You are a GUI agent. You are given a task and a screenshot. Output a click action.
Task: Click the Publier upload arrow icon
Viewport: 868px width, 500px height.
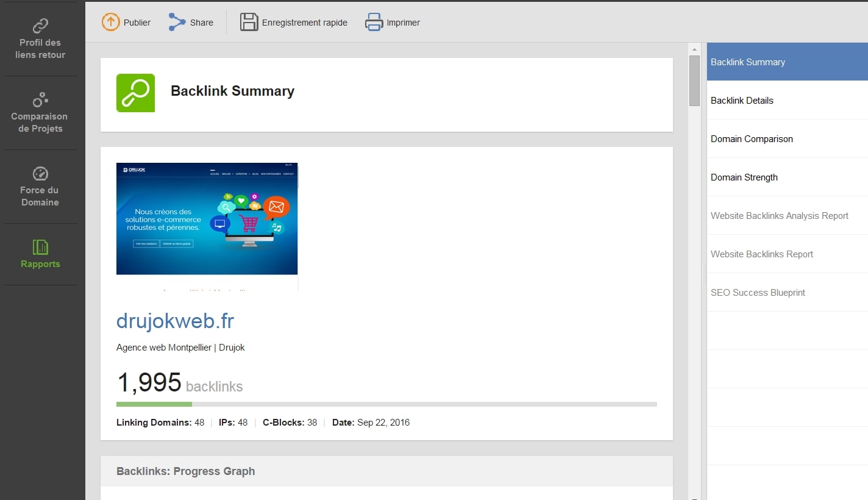point(110,23)
